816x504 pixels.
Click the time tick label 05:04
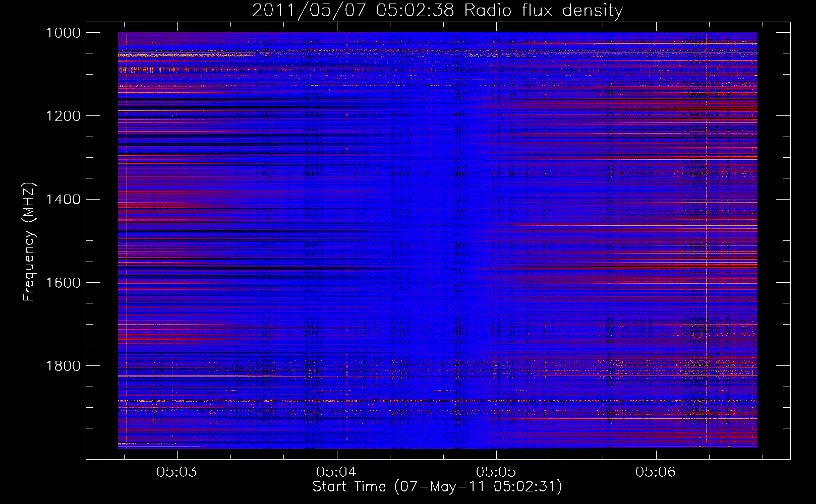click(x=336, y=472)
